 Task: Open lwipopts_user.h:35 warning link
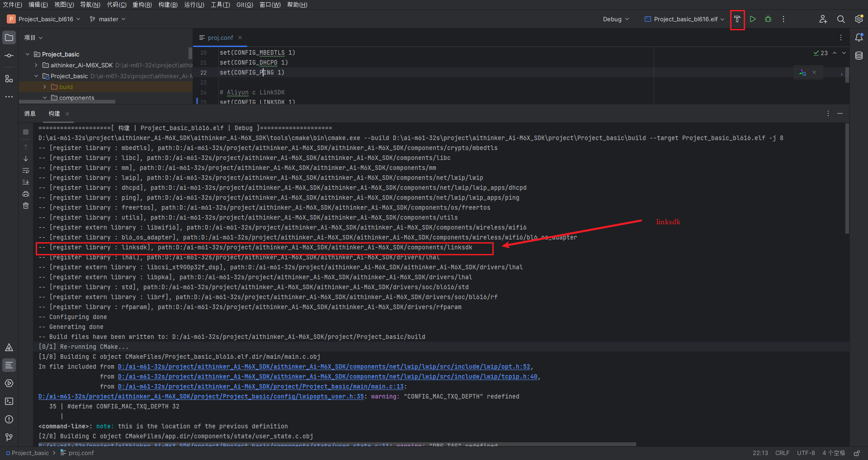tap(201, 396)
